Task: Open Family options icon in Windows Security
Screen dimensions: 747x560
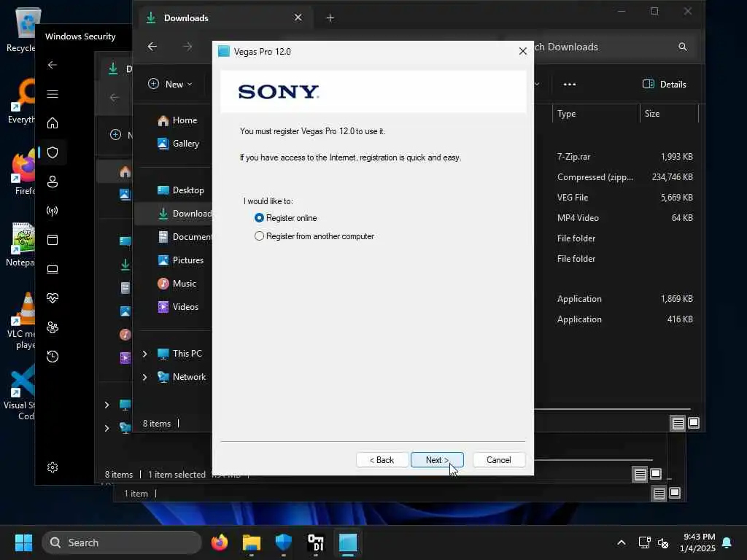Action: tap(53, 327)
